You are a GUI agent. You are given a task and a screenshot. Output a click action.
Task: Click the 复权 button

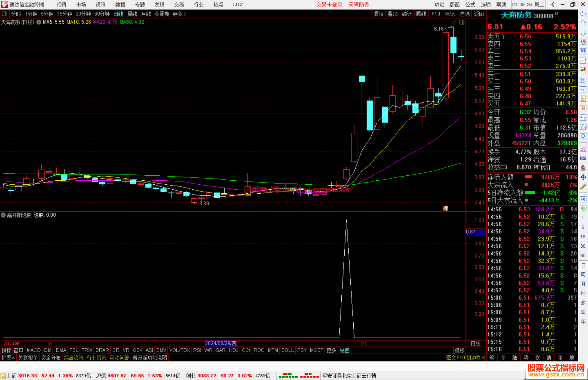[x=378, y=14]
